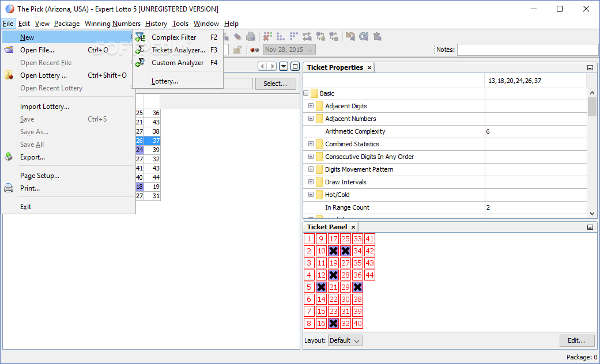Expand the Adjacent Numbers node

point(311,119)
